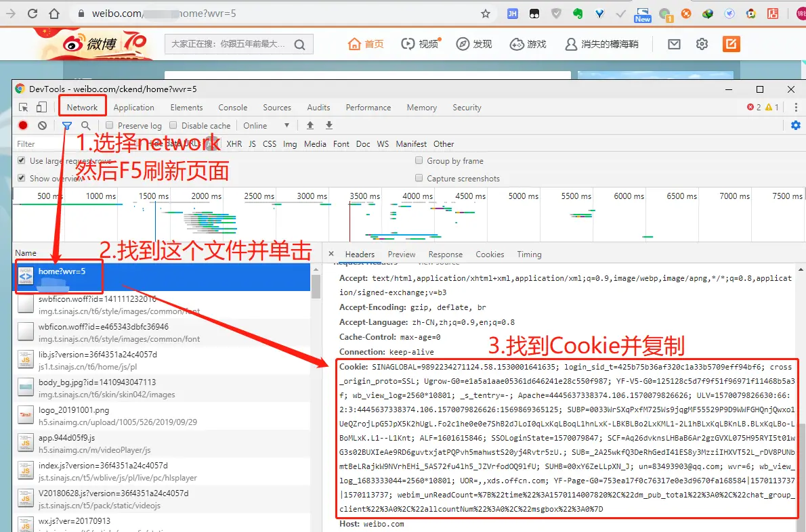Open network settings blue gear icon
The width and height of the screenshot is (806, 532).
point(796,125)
